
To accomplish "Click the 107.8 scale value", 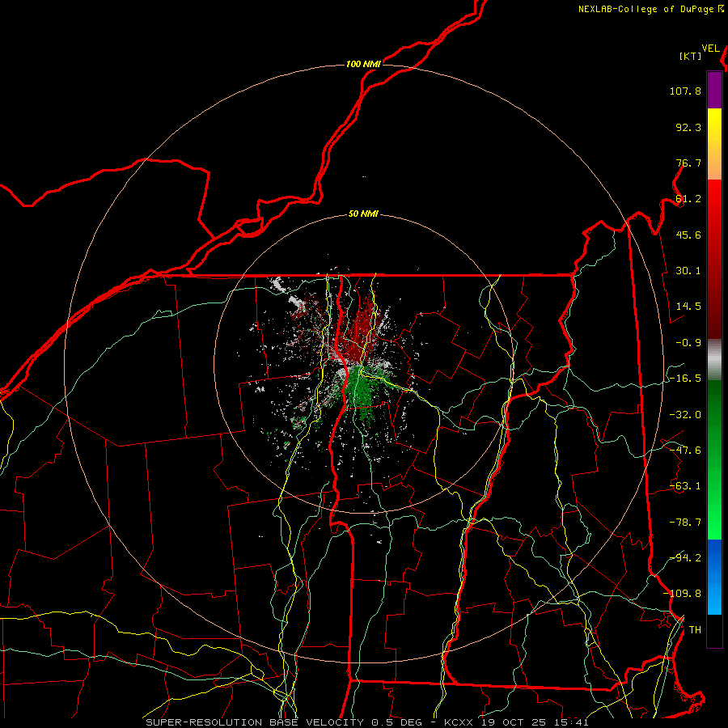I will tap(685, 91).
